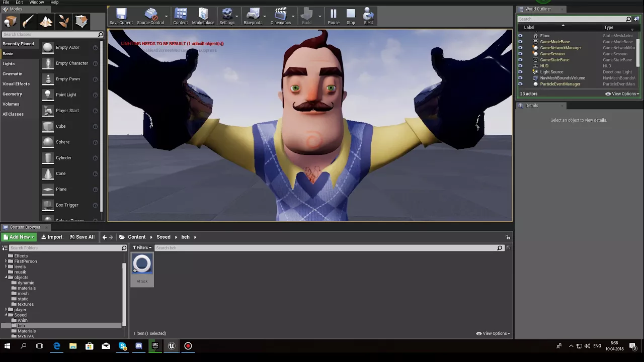Navigate to Content in breadcrumb path
Screen dimensions: 644x362
point(136,237)
